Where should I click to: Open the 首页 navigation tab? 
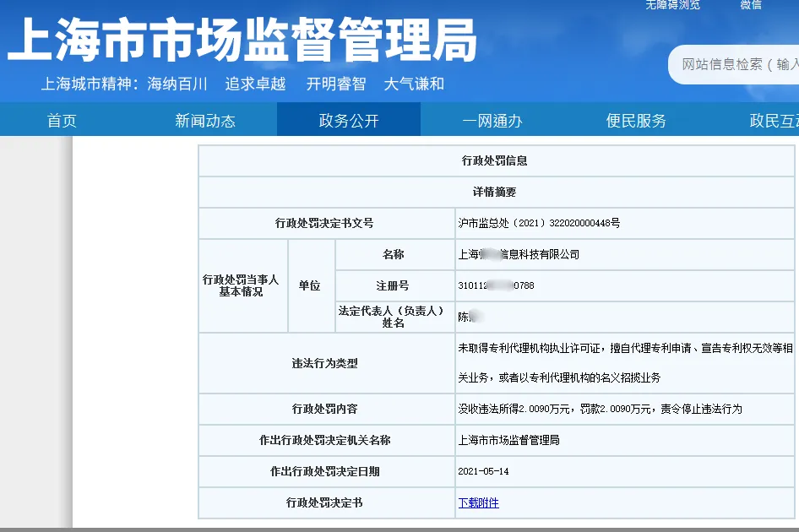point(62,121)
